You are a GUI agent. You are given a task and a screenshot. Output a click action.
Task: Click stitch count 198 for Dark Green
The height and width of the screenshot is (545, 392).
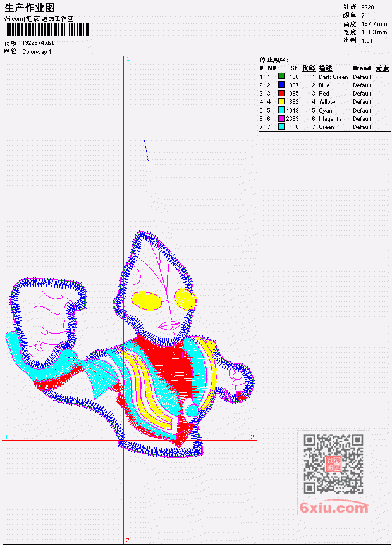pos(294,77)
